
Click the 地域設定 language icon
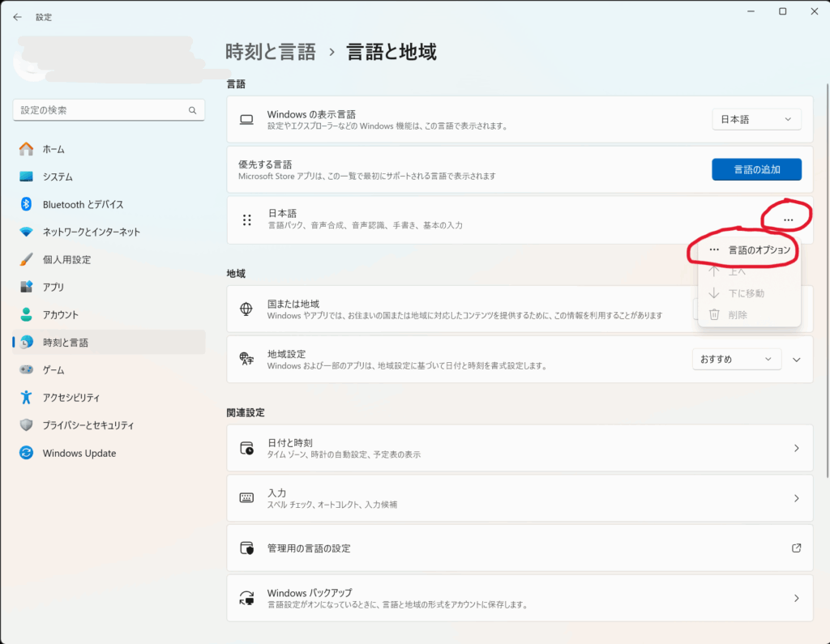[x=246, y=360]
